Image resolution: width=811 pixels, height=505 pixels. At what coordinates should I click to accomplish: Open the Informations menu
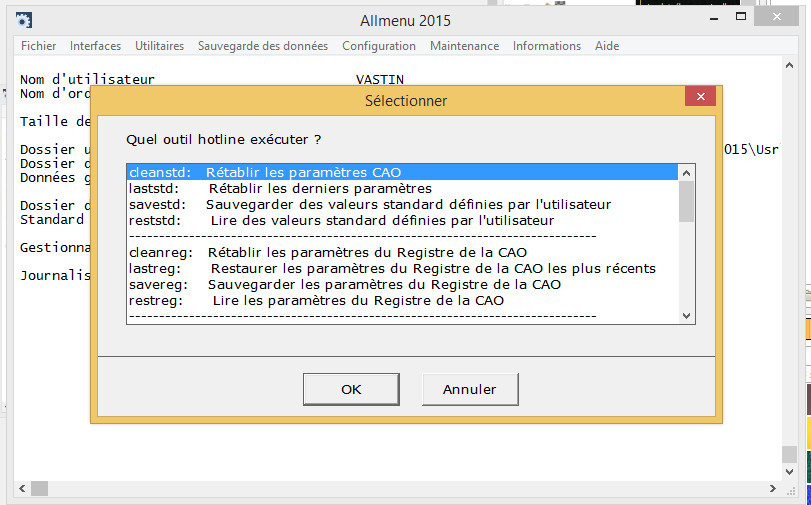click(547, 46)
